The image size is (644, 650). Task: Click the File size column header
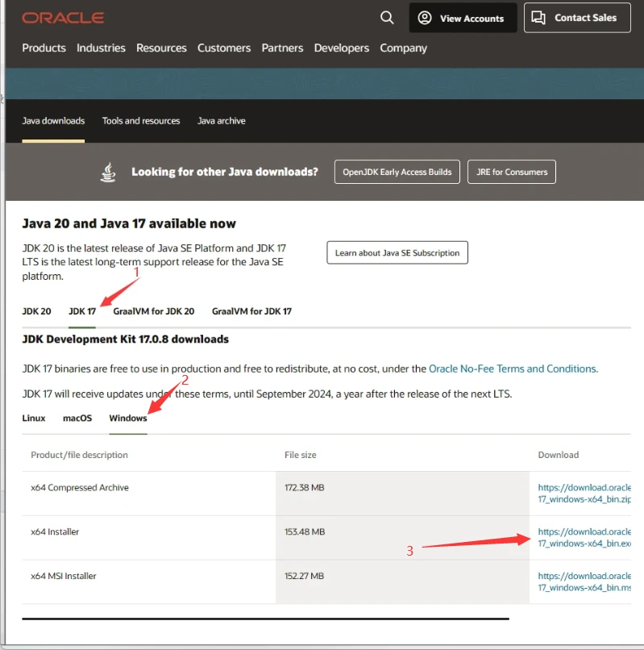coord(300,455)
